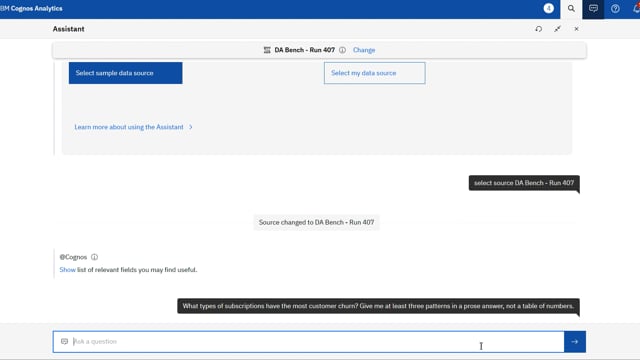
Task: Click Select my data source button
Action: pyautogui.click(x=375, y=73)
